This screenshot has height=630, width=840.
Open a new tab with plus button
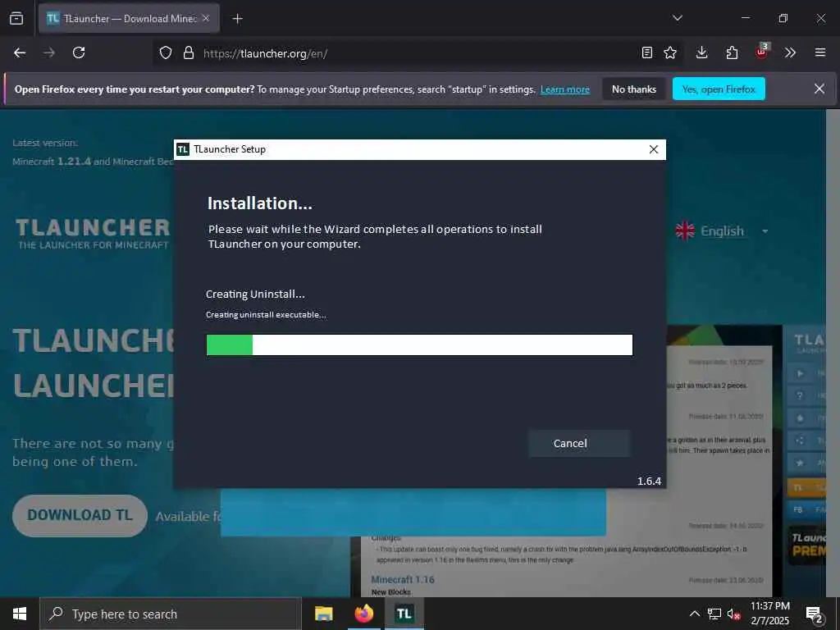(237, 19)
